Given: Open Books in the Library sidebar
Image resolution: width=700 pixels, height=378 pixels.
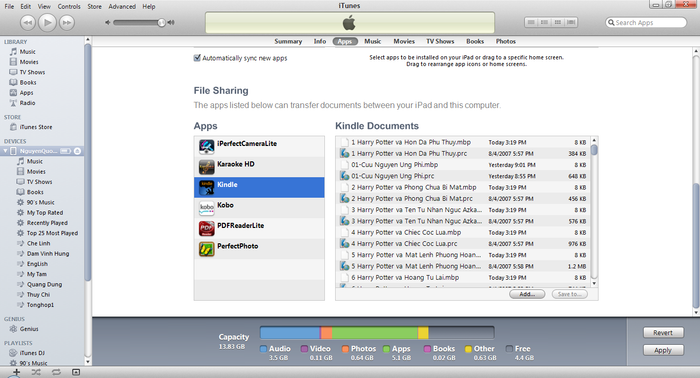Looking at the screenshot, I should coord(23,83).
